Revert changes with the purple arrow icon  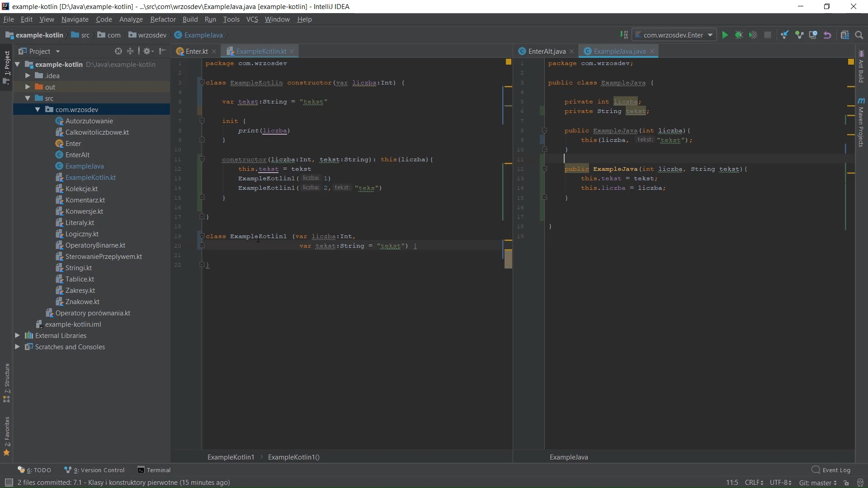[827, 35]
